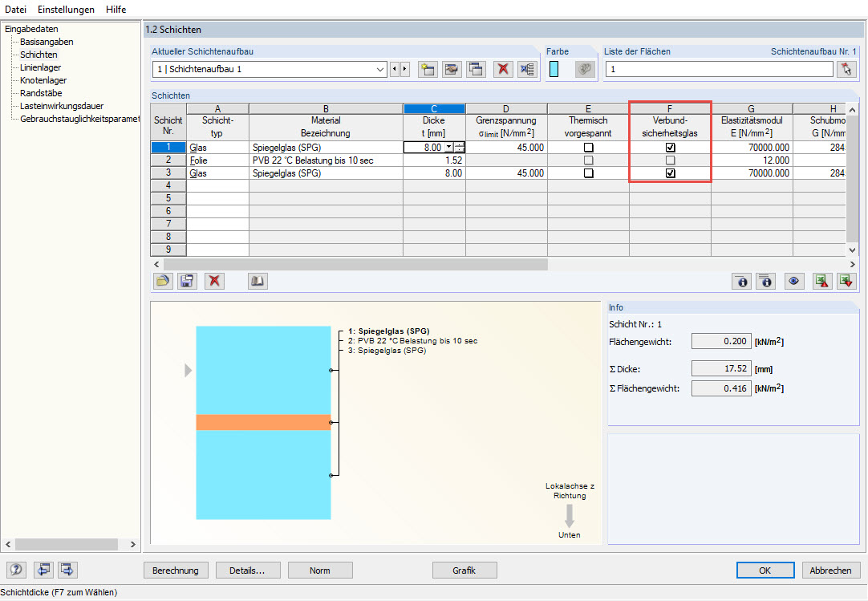This screenshot has height=601, width=868.
Task: Click column header G Elastizitätsmodul
Action: [752, 121]
